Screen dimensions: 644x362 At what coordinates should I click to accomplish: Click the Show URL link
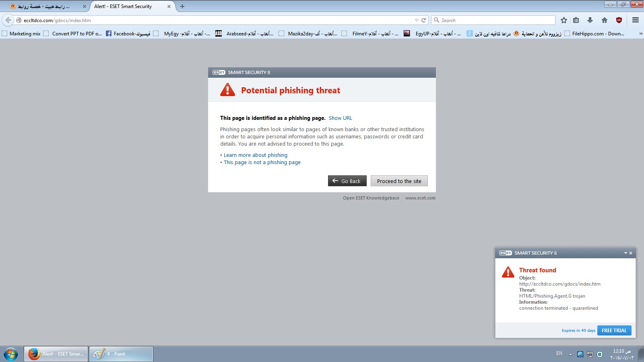(x=341, y=118)
